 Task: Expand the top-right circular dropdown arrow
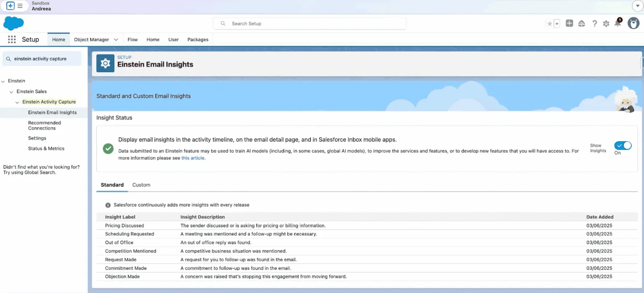pyautogui.click(x=638, y=6)
